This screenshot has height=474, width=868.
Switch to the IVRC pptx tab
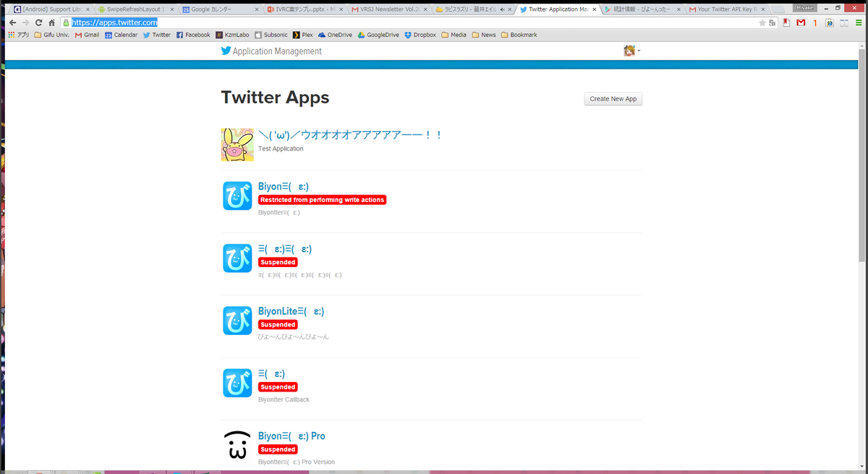coord(304,9)
